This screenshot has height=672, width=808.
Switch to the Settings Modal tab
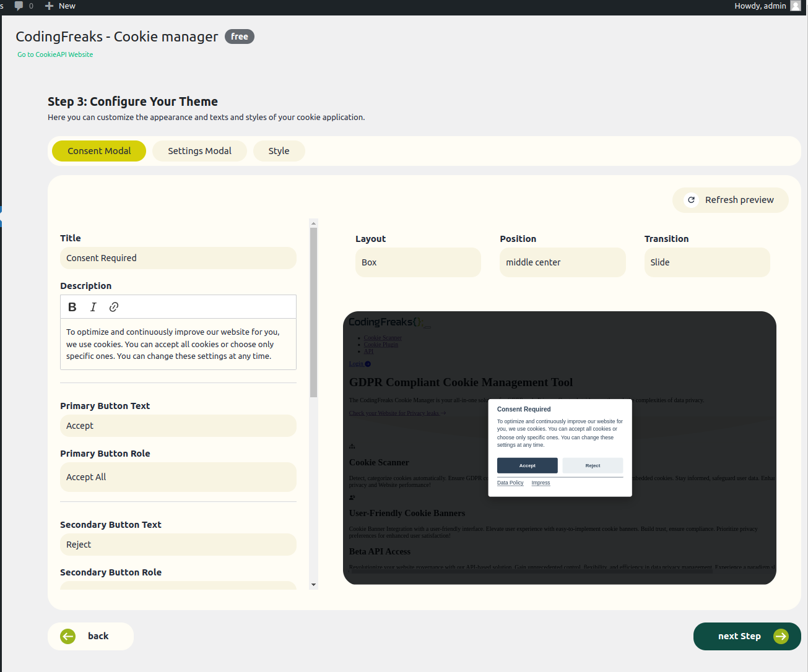199,151
